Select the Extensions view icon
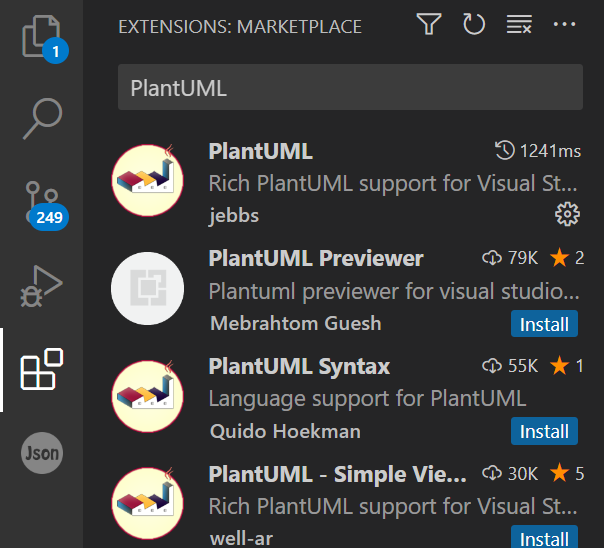Screen dimensions: 604x548 click(x=42, y=369)
